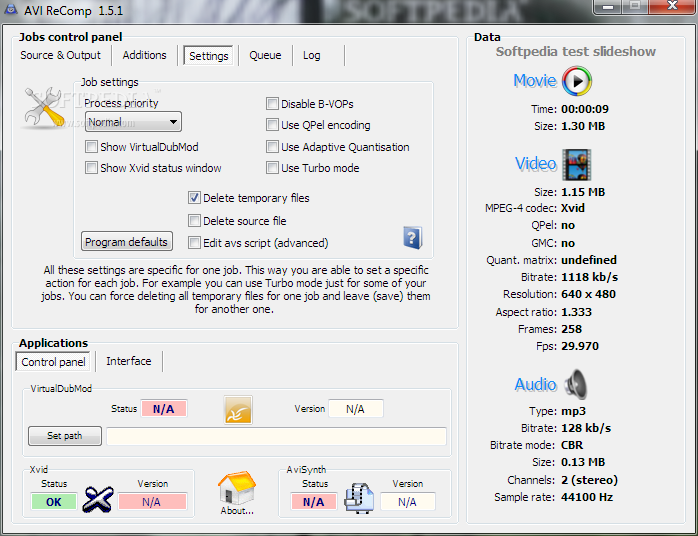Go to the Queue tab
Screen dimensions: 698x536
click(x=265, y=55)
